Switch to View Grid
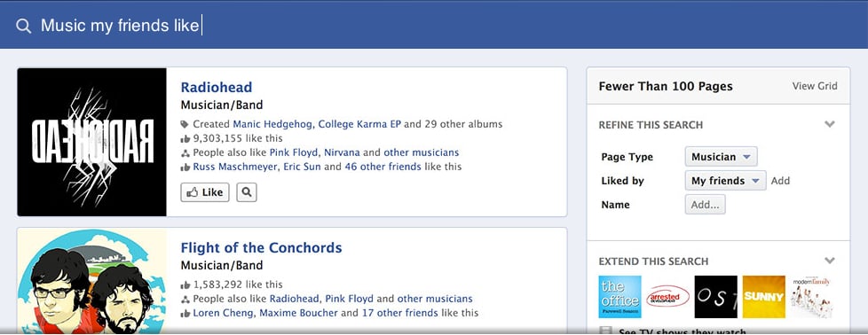 (x=814, y=86)
